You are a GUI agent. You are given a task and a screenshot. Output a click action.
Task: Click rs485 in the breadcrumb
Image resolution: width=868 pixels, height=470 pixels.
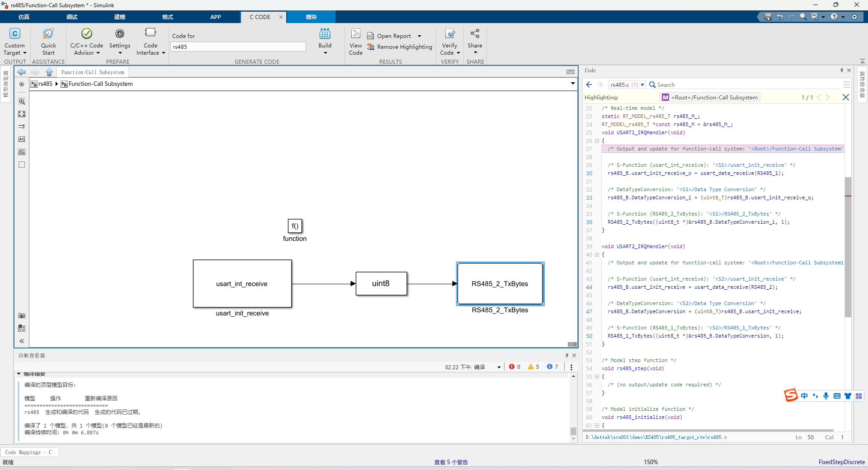pyautogui.click(x=45, y=84)
